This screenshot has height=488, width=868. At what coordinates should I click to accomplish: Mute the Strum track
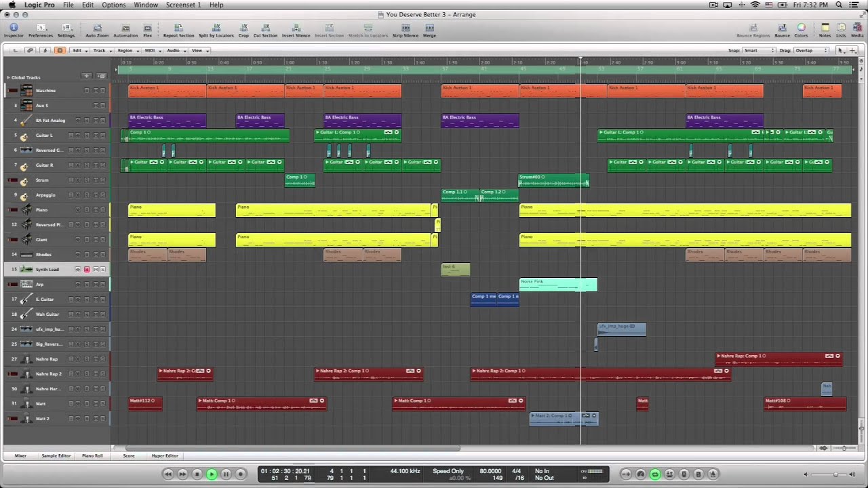[x=95, y=180]
